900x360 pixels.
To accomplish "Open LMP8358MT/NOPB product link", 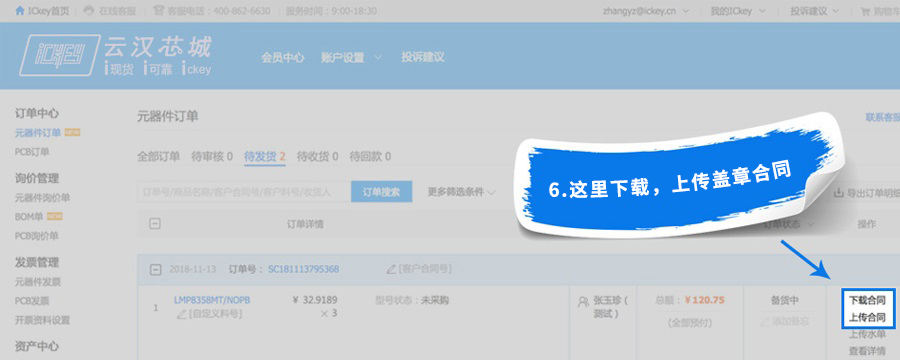I will 212,300.
